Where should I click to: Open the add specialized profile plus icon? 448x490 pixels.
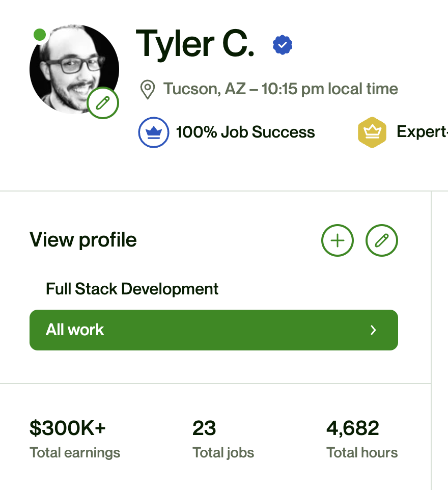337,240
